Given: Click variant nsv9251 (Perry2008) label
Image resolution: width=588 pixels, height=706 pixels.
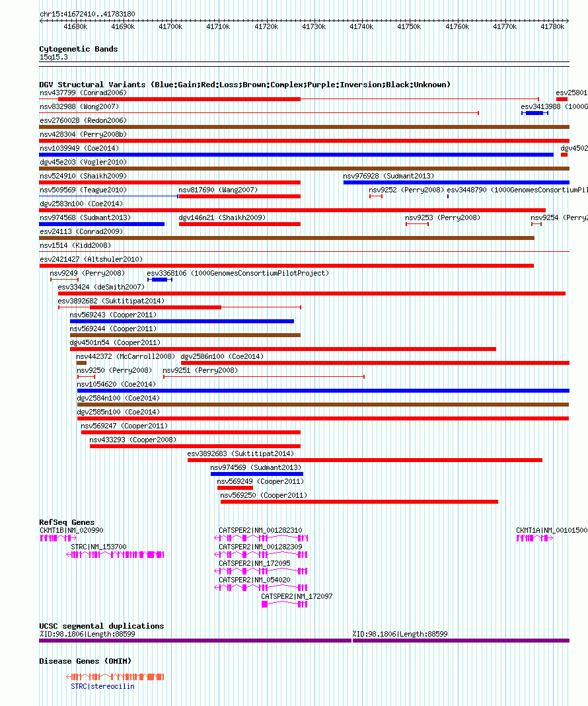Looking at the screenshot, I should pos(200,371).
